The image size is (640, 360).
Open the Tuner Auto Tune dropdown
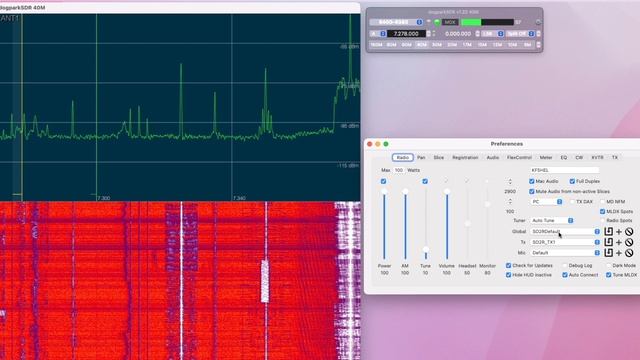pos(552,220)
